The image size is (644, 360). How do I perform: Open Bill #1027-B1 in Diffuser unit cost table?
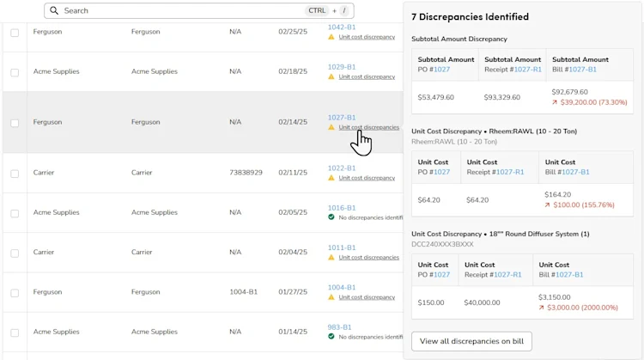[x=569, y=275]
